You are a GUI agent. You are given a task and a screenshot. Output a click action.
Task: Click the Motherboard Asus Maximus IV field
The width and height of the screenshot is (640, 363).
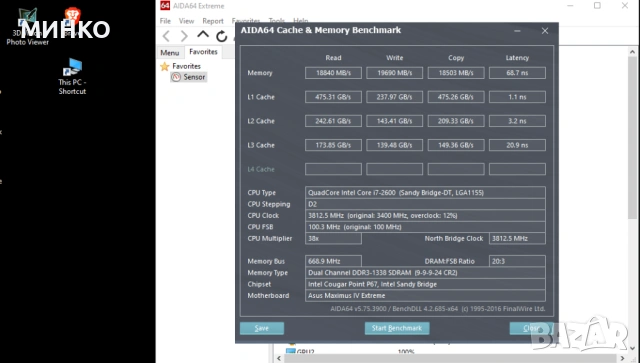pyautogui.click(x=425, y=296)
